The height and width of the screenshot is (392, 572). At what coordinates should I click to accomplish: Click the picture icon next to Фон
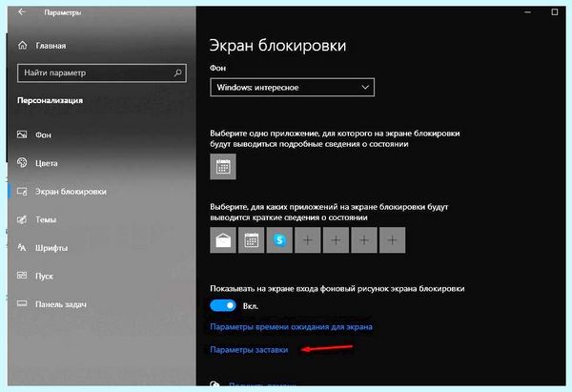click(22, 134)
